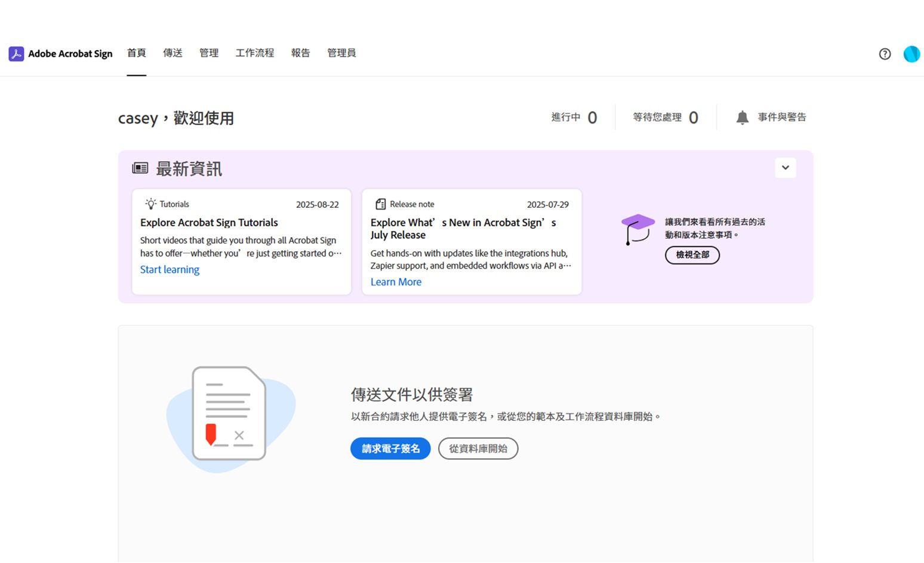Open the July Release card title
This screenshot has height=563, width=924.
click(x=463, y=229)
